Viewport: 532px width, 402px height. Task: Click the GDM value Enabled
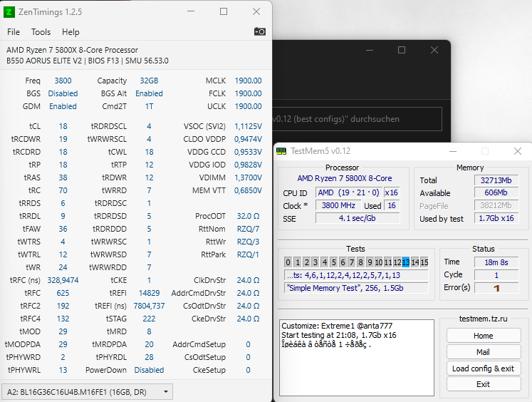(x=63, y=106)
